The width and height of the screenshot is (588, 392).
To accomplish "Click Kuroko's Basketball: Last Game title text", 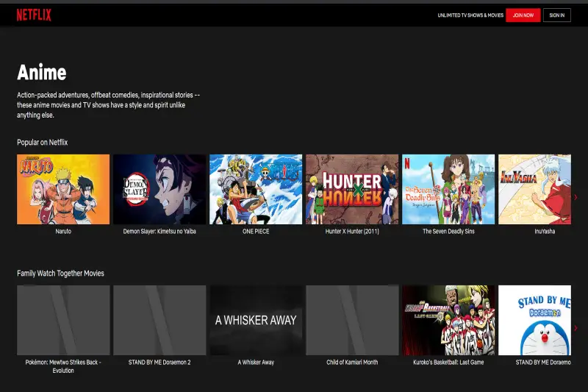I will [x=448, y=363].
